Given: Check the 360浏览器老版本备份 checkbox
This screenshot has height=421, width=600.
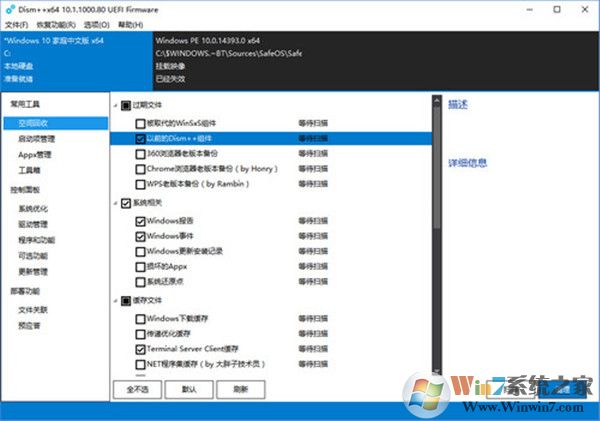Looking at the screenshot, I should 140,154.
